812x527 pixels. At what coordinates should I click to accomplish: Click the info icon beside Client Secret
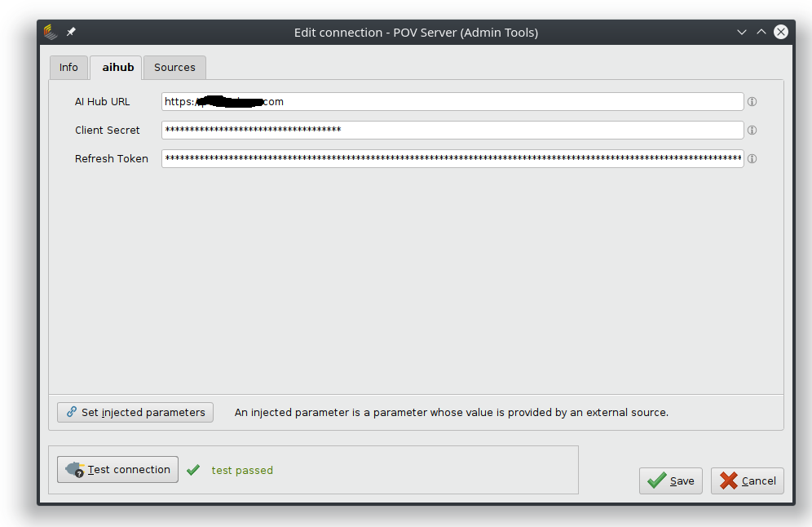(x=752, y=130)
